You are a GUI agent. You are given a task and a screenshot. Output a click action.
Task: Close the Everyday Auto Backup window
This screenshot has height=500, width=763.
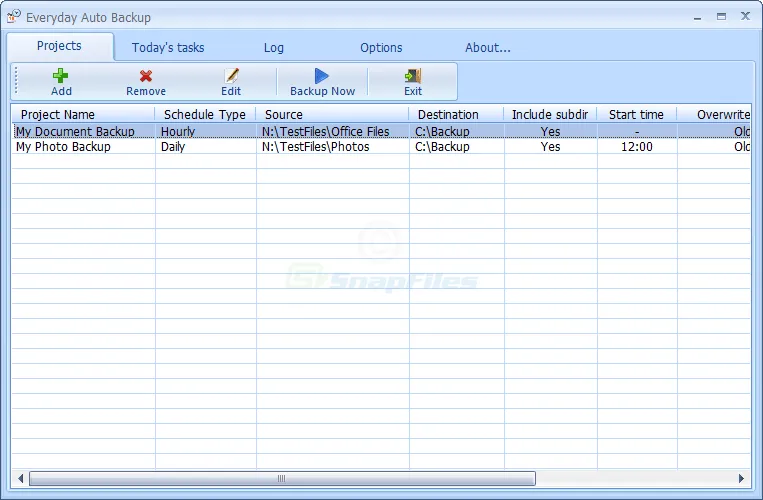tap(745, 16)
